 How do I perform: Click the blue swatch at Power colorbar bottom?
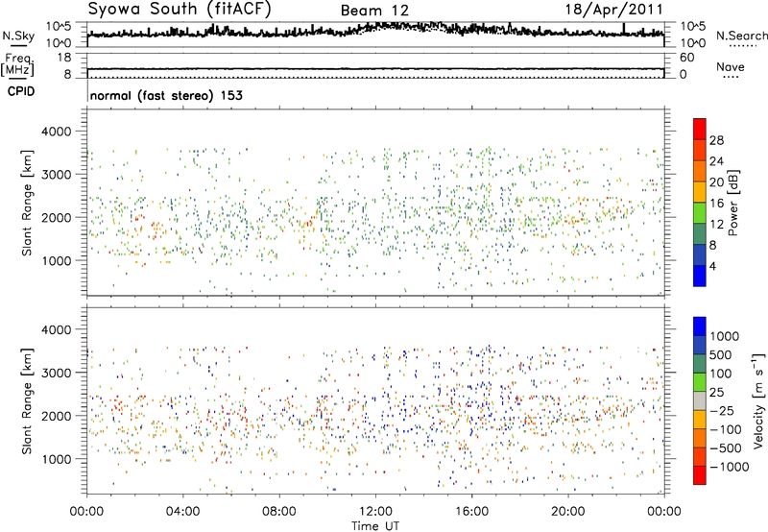(x=700, y=276)
